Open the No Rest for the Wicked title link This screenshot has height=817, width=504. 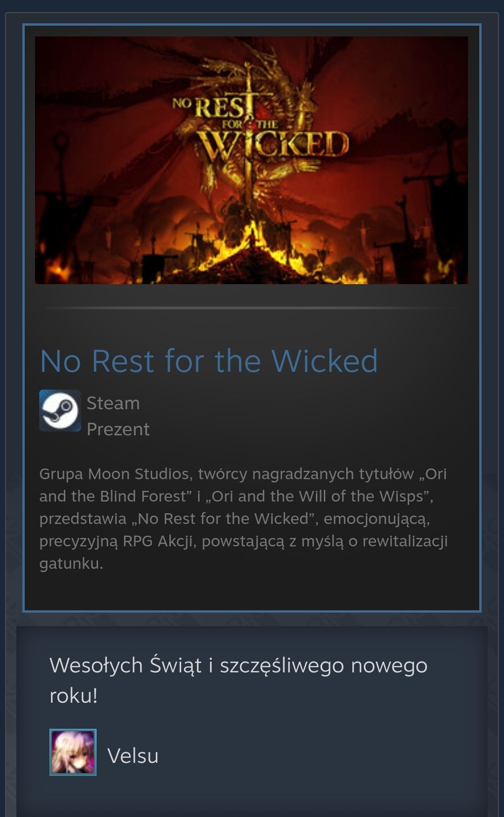(209, 361)
